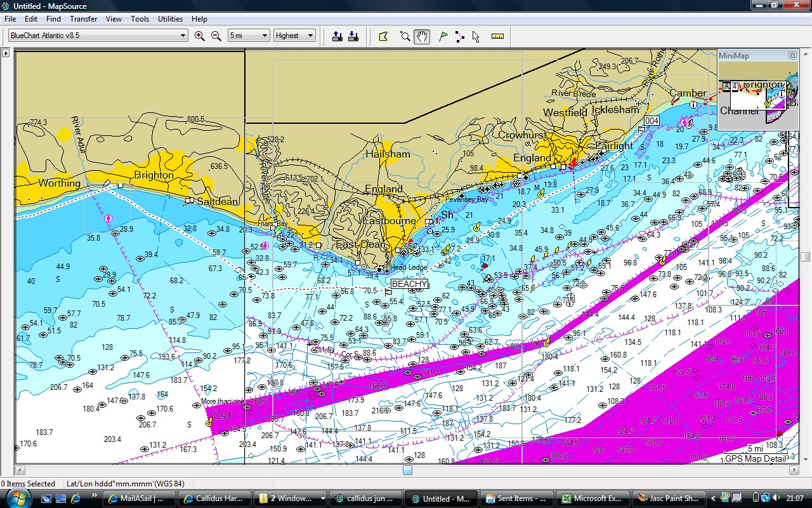Image resolution: width=812 pixels, height=508 pixels.
Task: Click the BEACHY waypoint label on map
Action: (x=409, y=284)
